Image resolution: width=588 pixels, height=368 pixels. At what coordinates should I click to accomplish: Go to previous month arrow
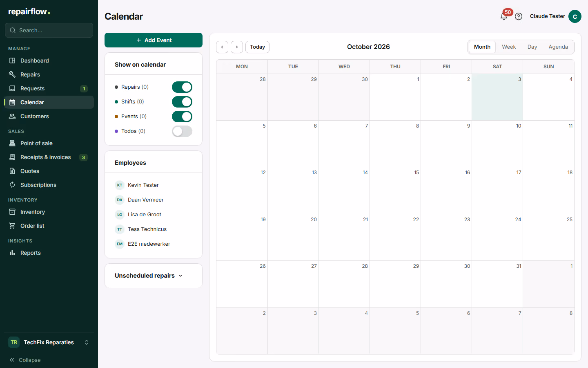[x=222, y=47]
